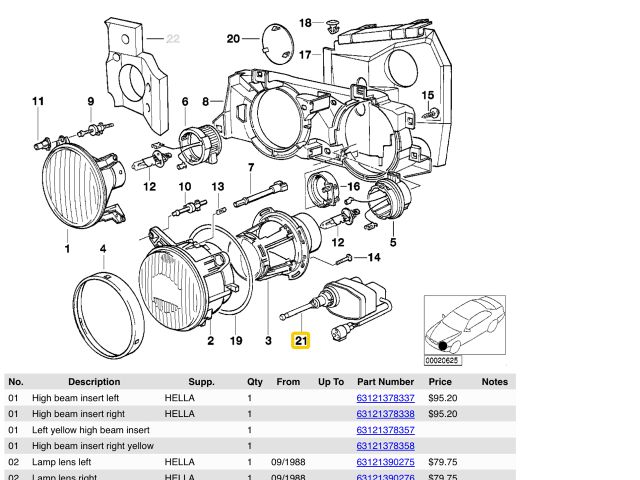Viewport: 640px width, 480px height.
Task: Open part number 63121378338 link
Action: tap(385, 414)
